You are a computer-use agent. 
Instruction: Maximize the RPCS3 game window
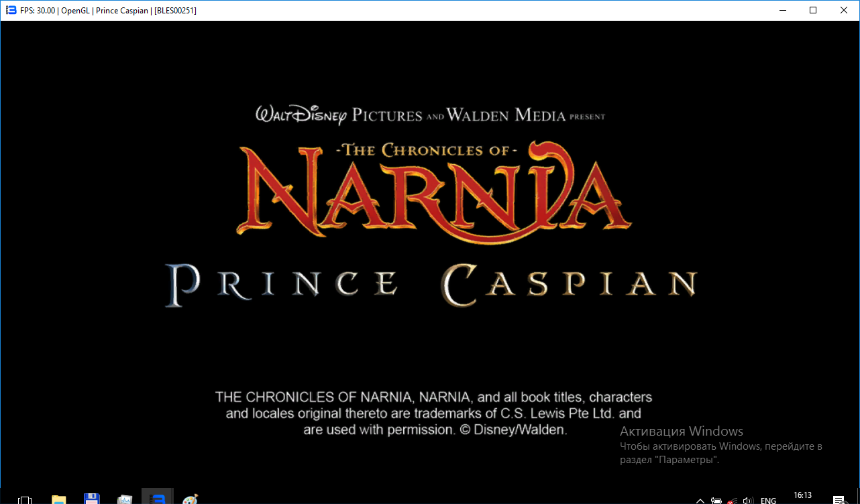[813, 10]
